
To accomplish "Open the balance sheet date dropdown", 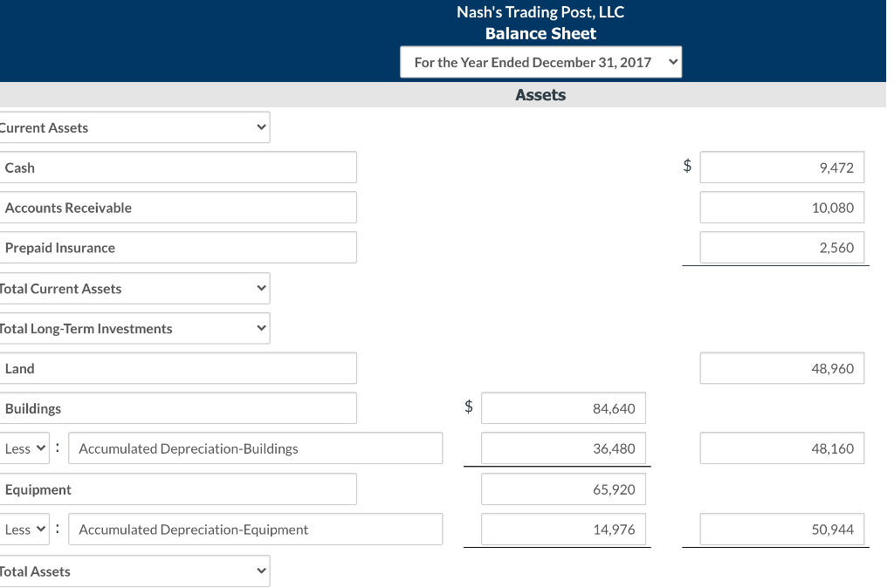I will pos(540,62).
